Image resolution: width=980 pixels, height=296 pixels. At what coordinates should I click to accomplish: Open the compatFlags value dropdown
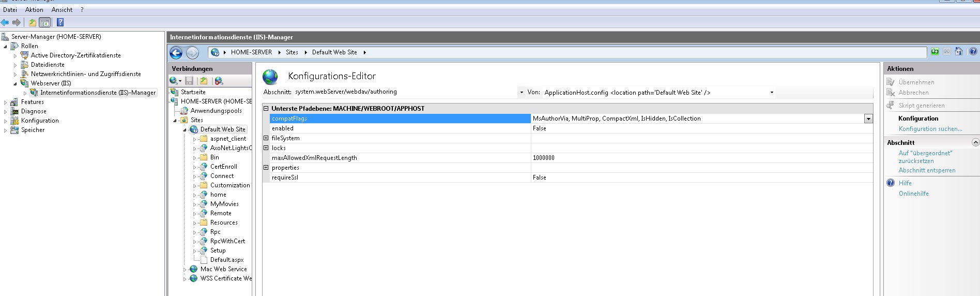coord(868,119)
